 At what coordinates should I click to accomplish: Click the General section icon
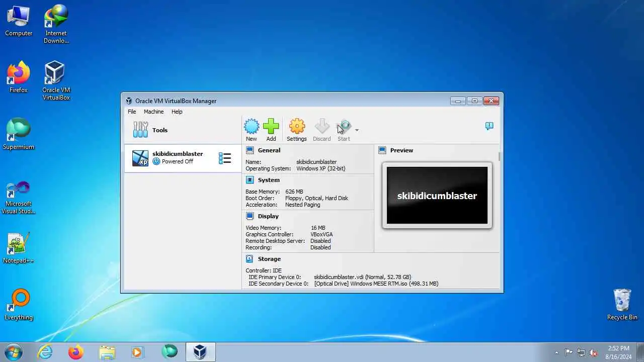[x=250, y=150]
